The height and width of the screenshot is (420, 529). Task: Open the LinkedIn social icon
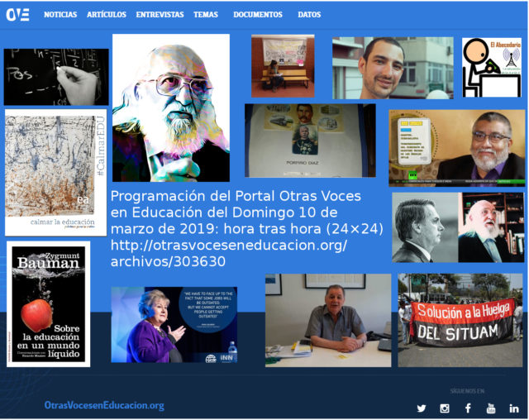click(514, 408)
